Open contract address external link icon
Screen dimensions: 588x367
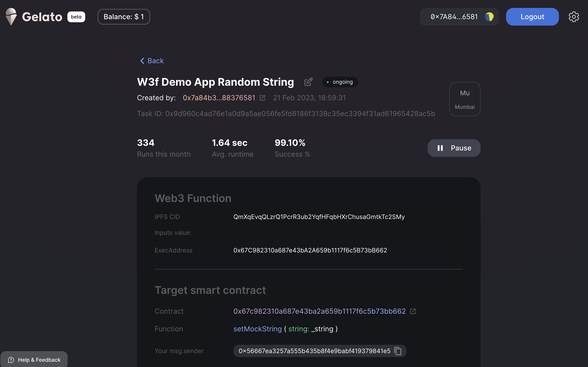point(413,311)
